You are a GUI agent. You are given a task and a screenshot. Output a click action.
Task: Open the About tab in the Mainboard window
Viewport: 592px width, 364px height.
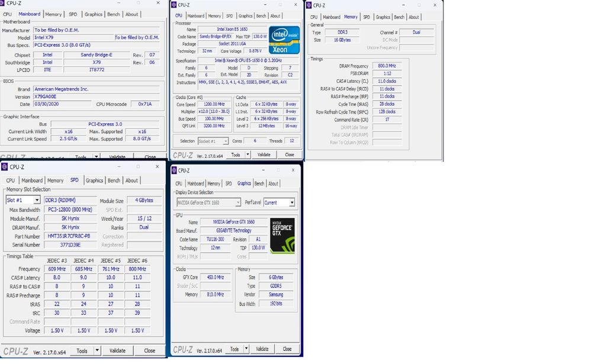[131, 14]
